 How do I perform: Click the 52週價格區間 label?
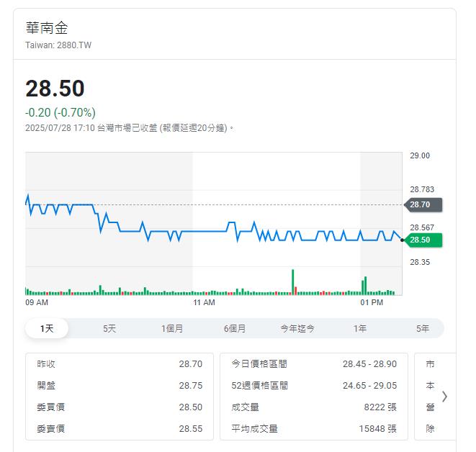click(x=260, y=386)
